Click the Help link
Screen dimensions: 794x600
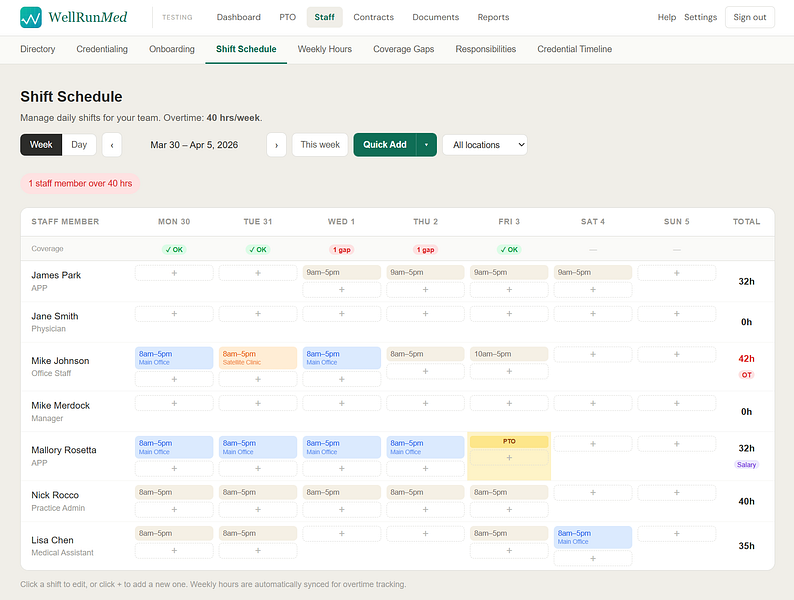(667, 17)
